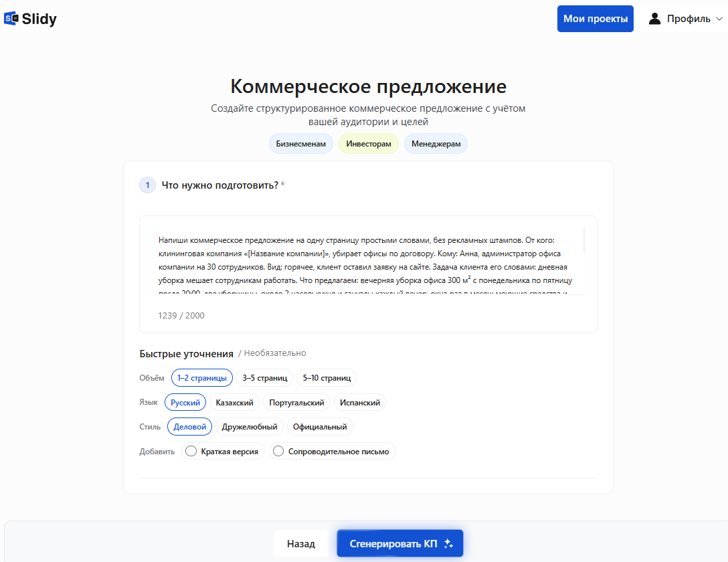Click the 1239 / 2000 character counter
Screen dimensions: 728x562
click(181, 316)
